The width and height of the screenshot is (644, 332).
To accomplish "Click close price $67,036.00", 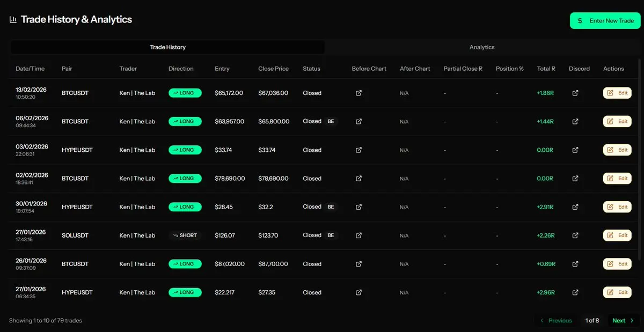I will pos(273,93).
